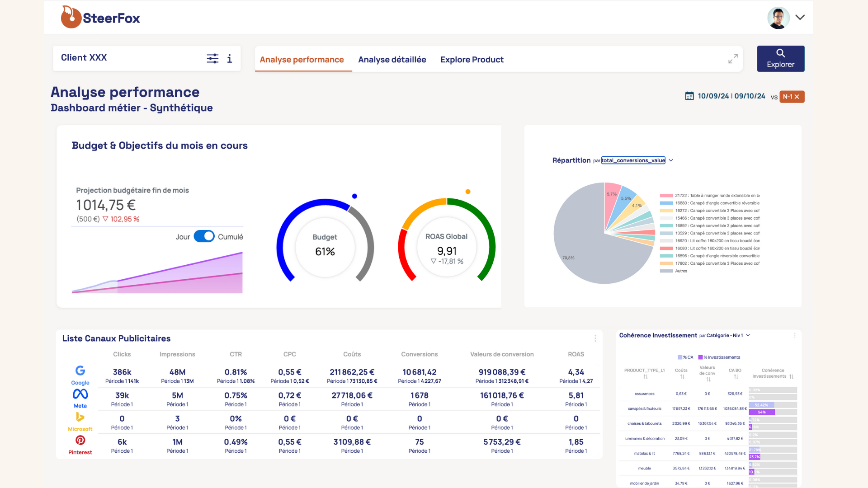Remove the N-1 comparison tag

coord(797,97)
